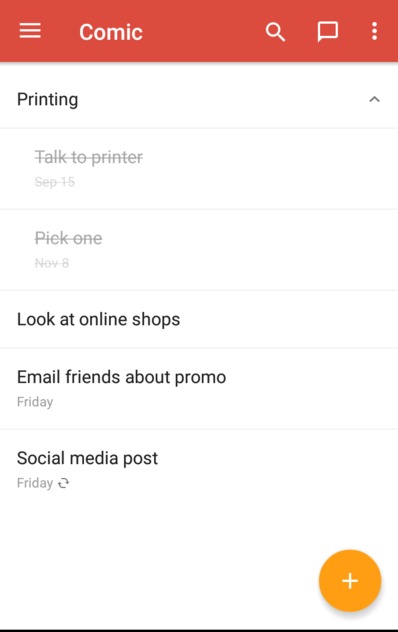Viewport: 398px width, 632px height.
Task: Open Social media post task
Action: (x=199, y=470)
